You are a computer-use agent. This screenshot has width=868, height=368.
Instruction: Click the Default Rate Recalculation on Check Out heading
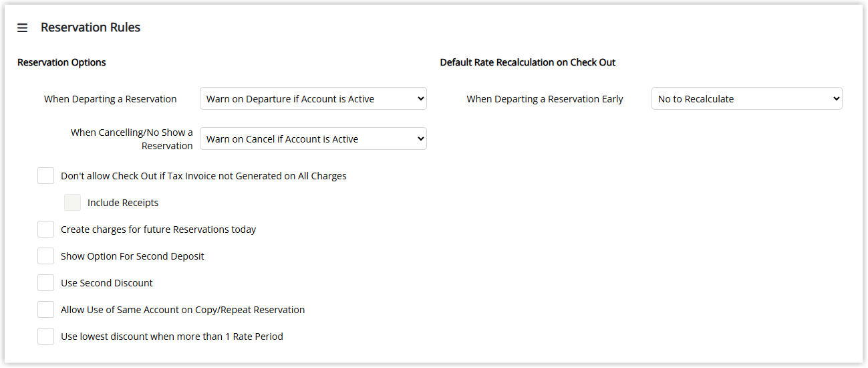click(528, 62)
